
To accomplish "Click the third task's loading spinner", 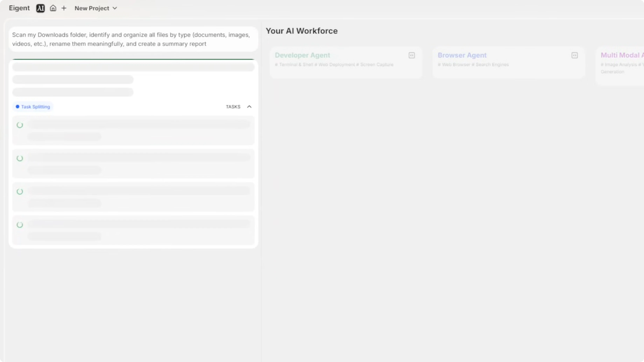I will [x=20, y=192].
